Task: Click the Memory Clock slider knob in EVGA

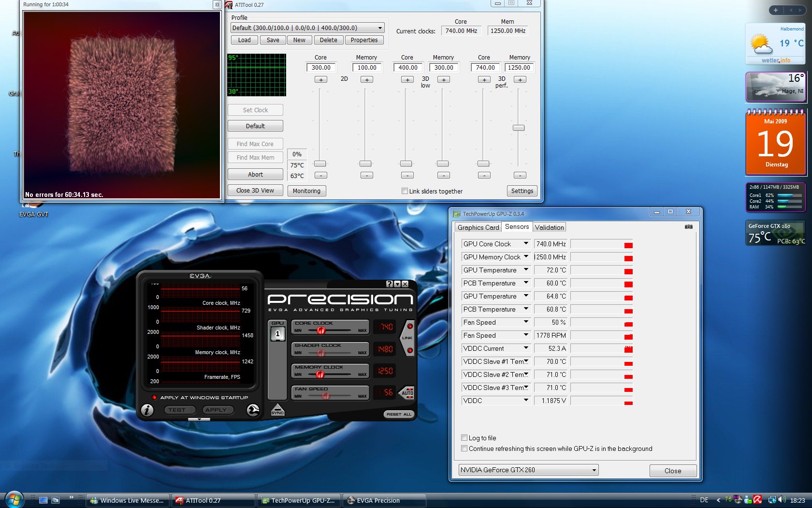Action: coord(319,374)
